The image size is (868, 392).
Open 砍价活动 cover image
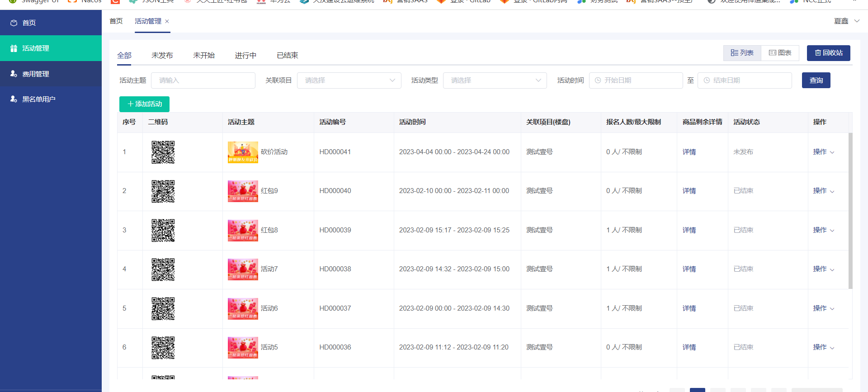point(243,152)
